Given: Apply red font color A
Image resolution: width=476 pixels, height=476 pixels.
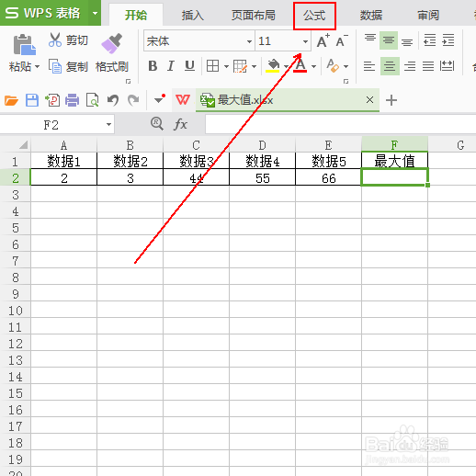Looking at the screenshot, I should (300, 65).
